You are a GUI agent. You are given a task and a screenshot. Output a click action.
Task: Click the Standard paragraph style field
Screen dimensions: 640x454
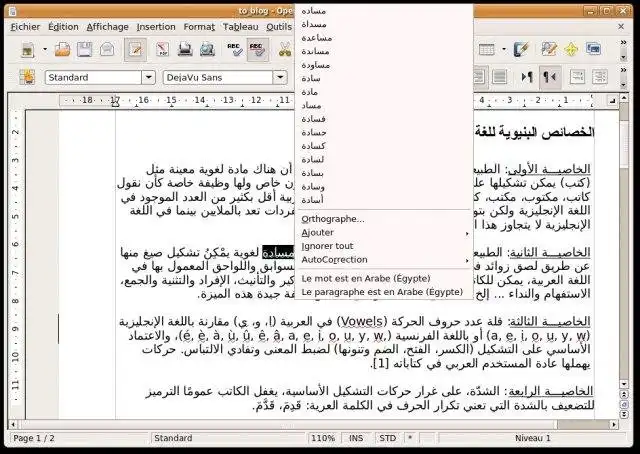(x=93, y=77)
